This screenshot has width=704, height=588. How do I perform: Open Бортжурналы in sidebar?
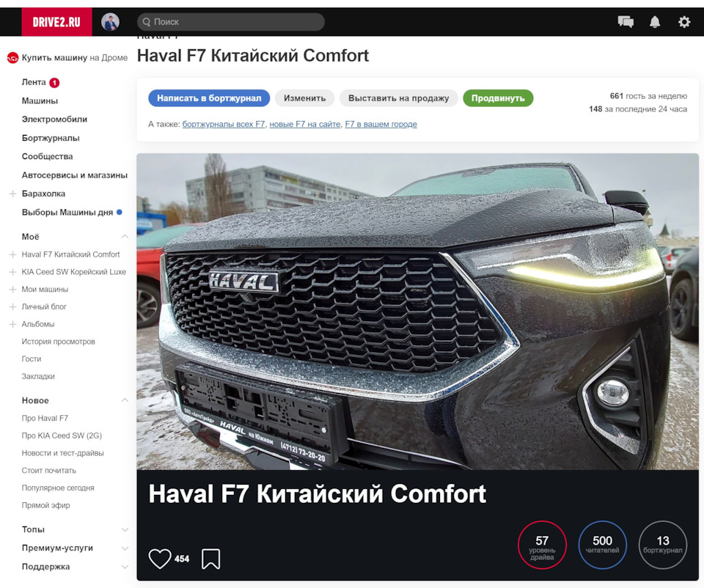pos(51,139)
